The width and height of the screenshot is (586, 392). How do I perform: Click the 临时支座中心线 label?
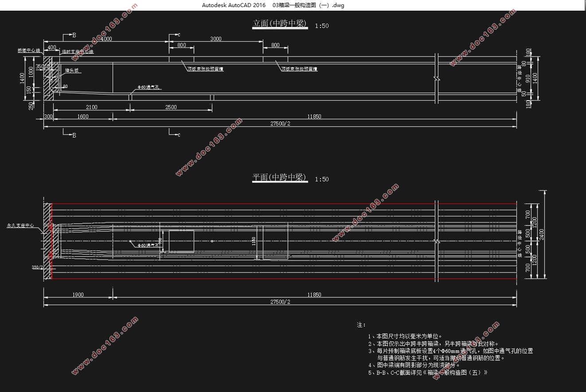[x=78, y=52]
